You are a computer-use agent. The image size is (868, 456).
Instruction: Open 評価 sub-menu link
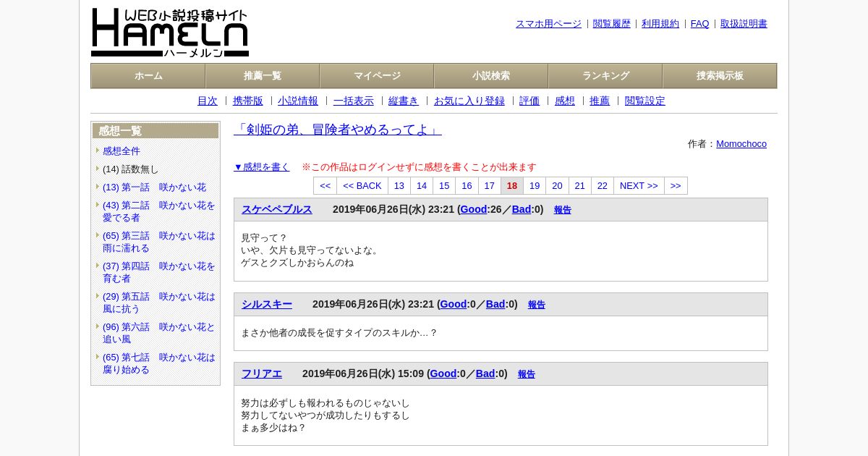pos(529,101)
